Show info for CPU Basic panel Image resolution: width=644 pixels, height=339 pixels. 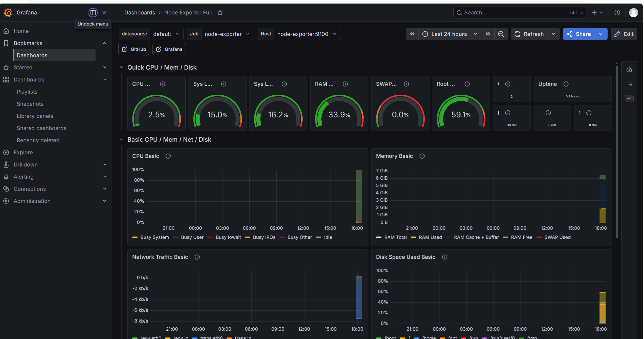coord(168,156)
